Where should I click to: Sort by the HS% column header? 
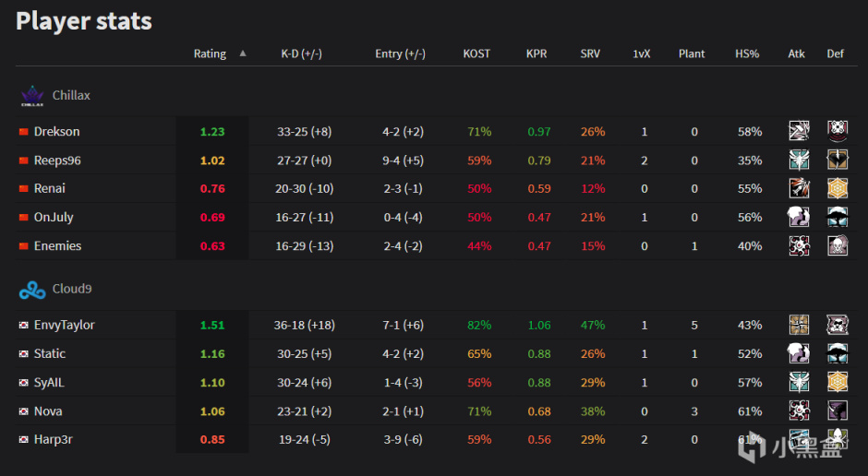[747, 54]
